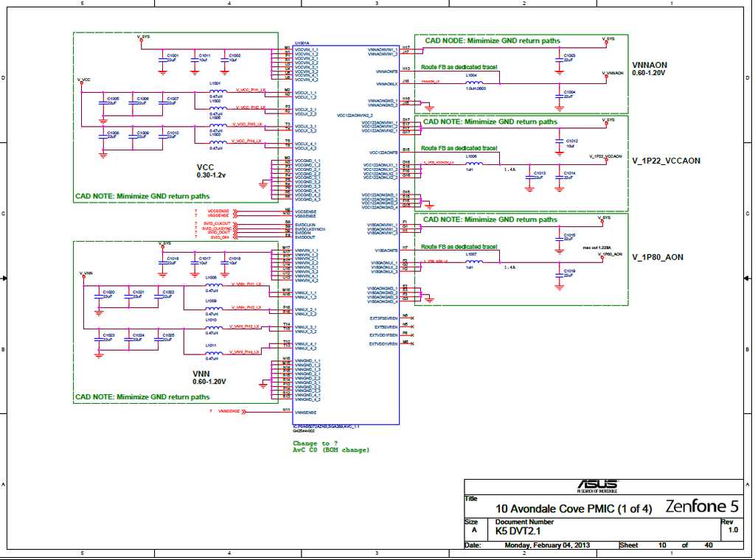Click capacitor C1002 symbol
Viewport: 755px width, 560px height.
click(x=224, y=60)
